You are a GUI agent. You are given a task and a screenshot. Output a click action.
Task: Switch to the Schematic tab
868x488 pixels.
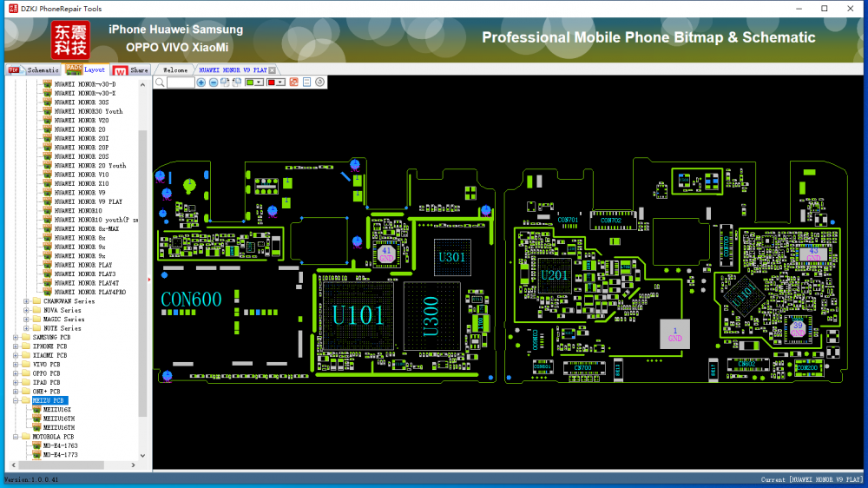tap(35, 69)
